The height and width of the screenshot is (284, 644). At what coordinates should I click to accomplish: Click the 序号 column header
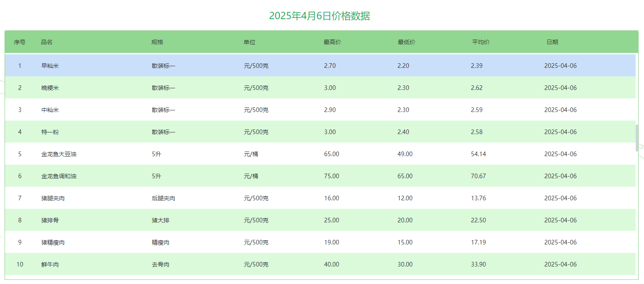click(20, 42)
